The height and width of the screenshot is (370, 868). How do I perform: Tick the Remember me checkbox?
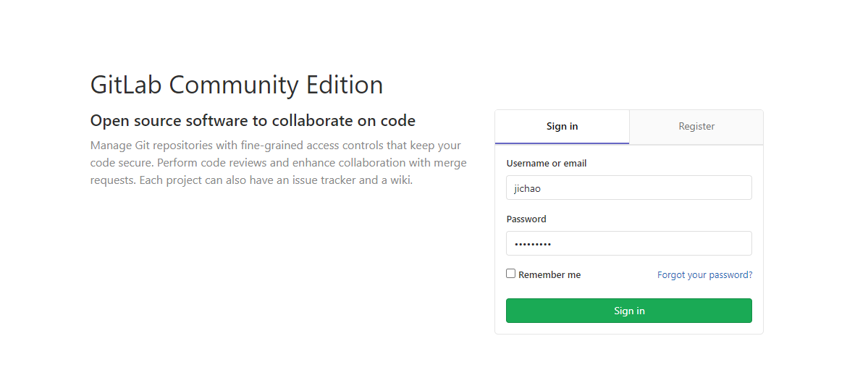point(511,274)
